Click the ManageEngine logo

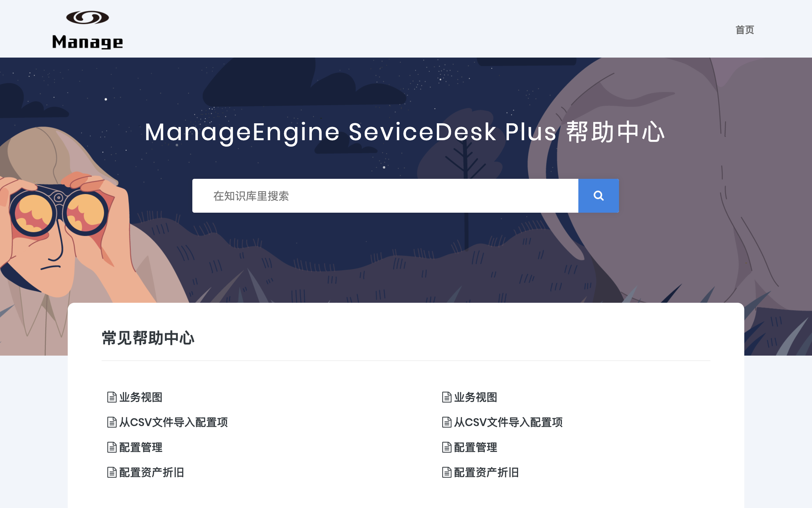point(87,30)
